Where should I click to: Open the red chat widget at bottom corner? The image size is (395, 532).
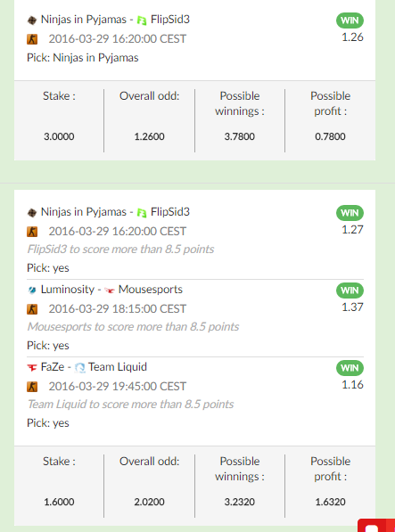pos(376,525)
